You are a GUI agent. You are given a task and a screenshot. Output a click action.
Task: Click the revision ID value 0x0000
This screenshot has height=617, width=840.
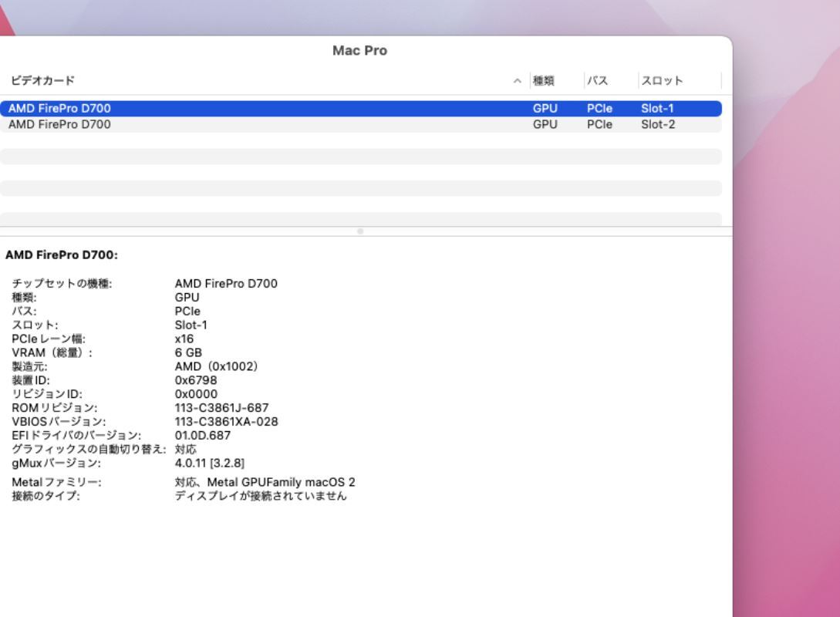click(196, 394)
